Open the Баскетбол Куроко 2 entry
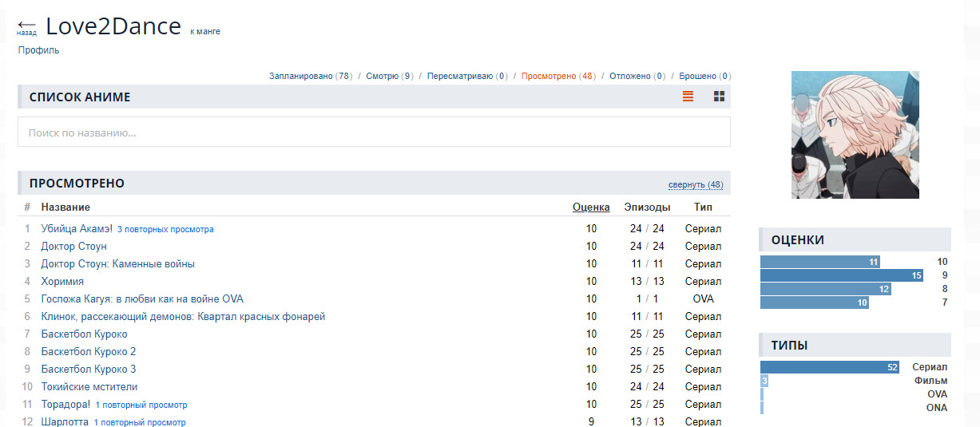 pos(88,352)
